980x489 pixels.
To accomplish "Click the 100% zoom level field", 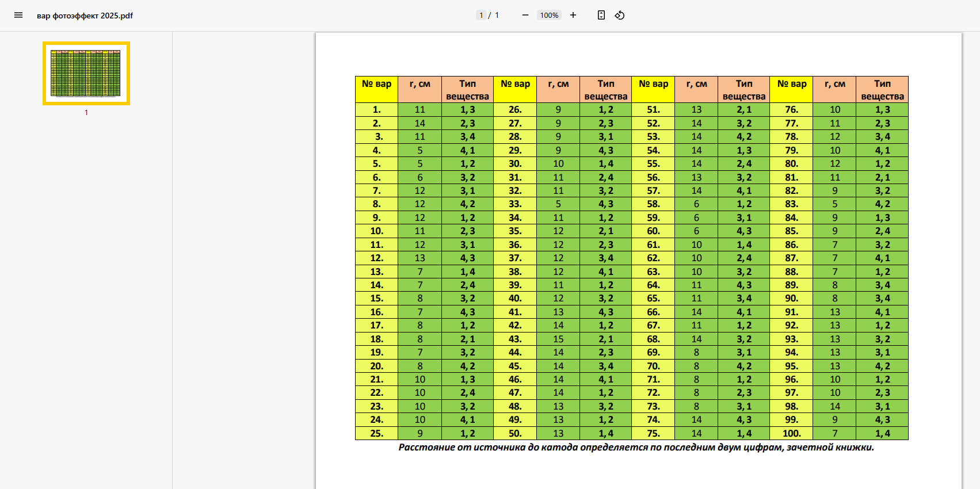I will (549, 16).
